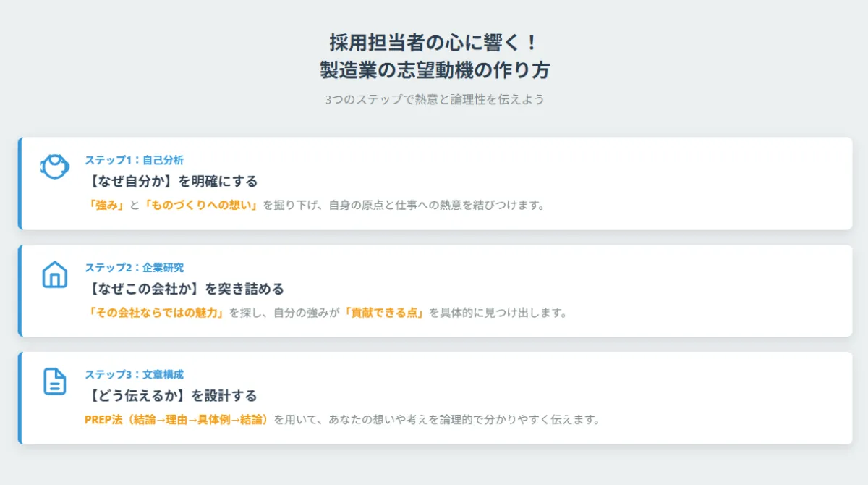The width and height of the screenshot is (868, 485).
Task: Click the document icon for 文章構成
Action: coord(54,381)
